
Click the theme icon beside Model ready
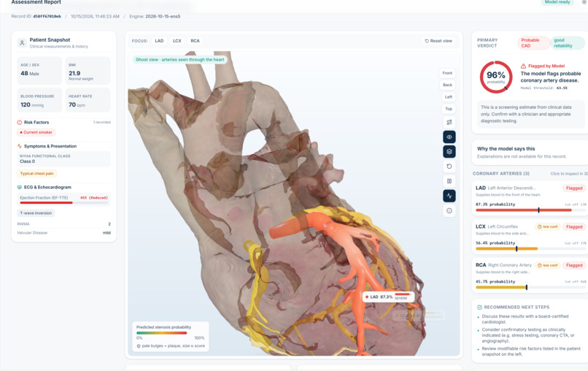pyautogui.click(x=584, y=2)
